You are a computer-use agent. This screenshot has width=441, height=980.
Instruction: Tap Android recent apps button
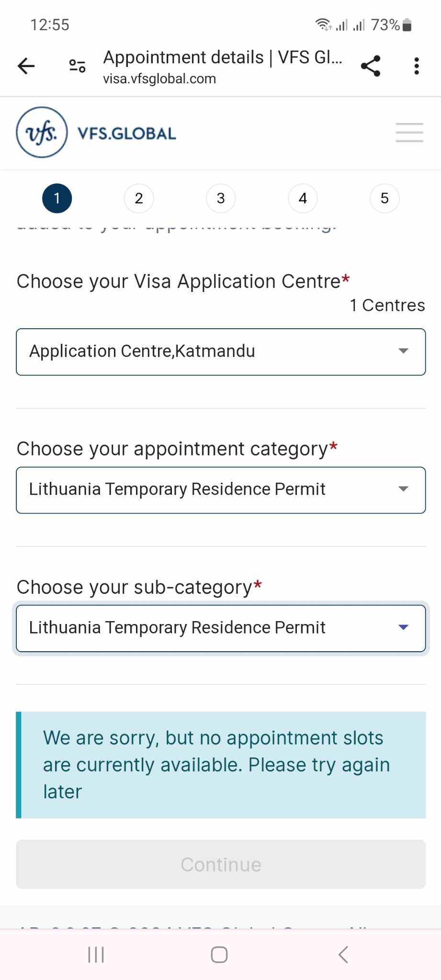tap(96, 955)
